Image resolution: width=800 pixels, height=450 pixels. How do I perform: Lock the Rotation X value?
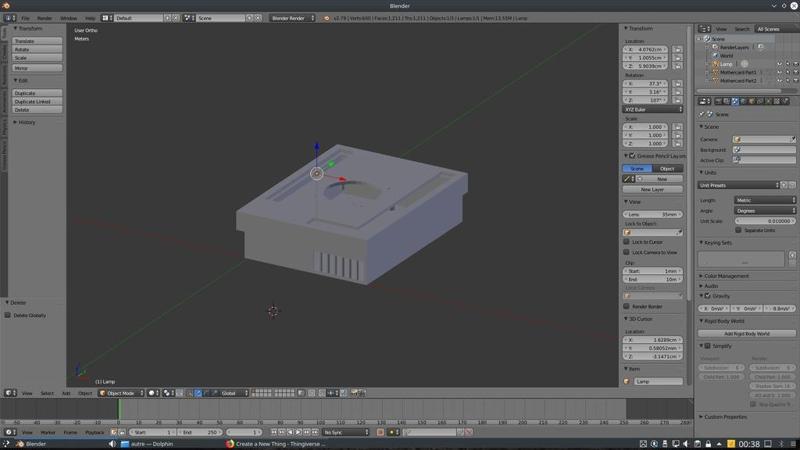(x=678, y=84)
